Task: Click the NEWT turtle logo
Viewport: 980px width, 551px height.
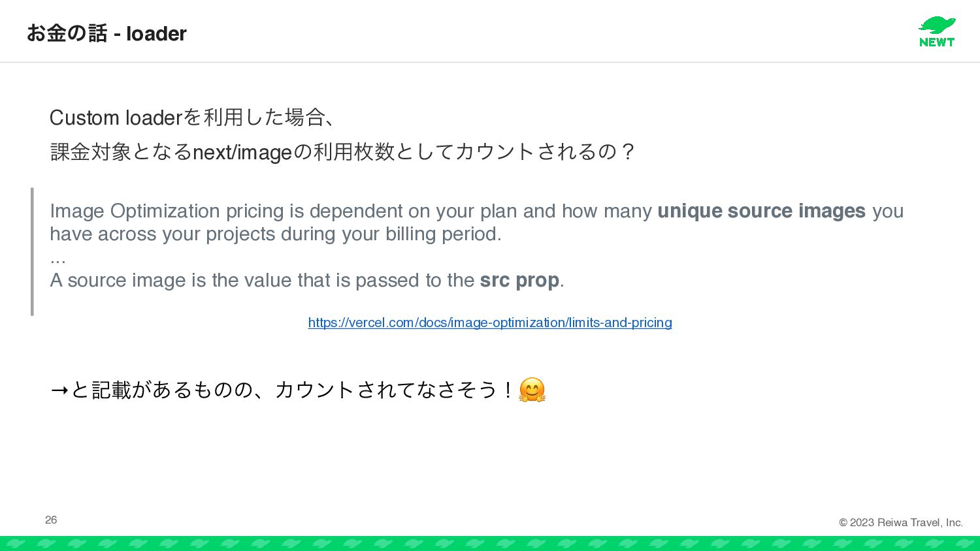Action: click(x=937, y=32)
